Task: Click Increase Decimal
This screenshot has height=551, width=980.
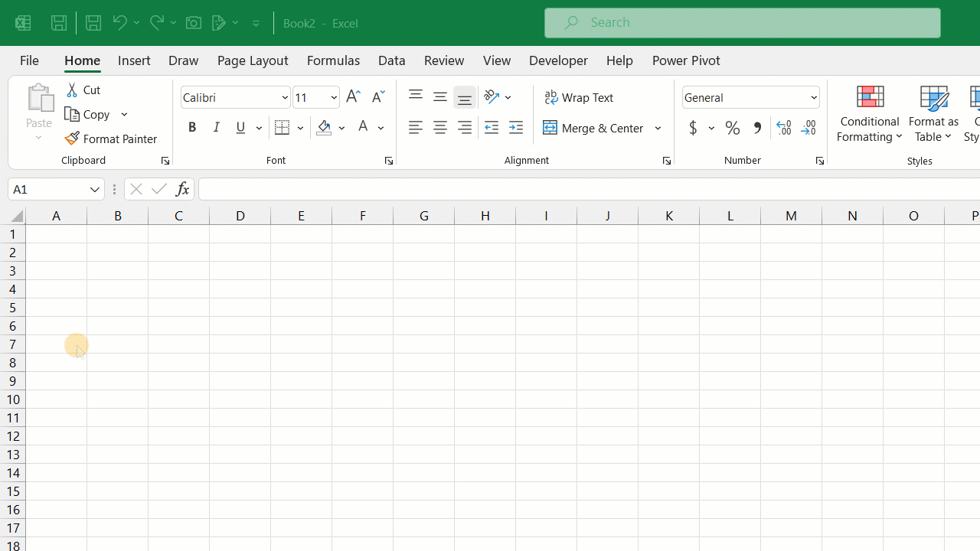Action: point(783,128)
